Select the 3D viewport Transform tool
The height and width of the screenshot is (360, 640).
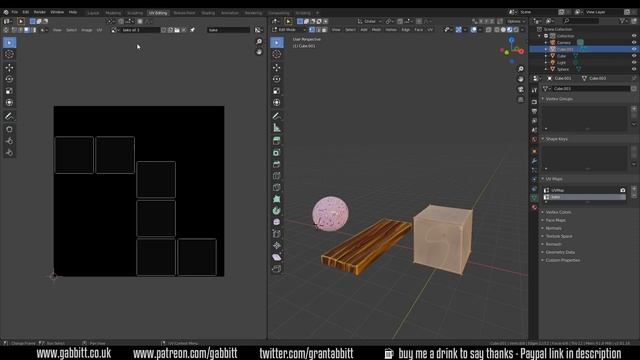[277, 102]
